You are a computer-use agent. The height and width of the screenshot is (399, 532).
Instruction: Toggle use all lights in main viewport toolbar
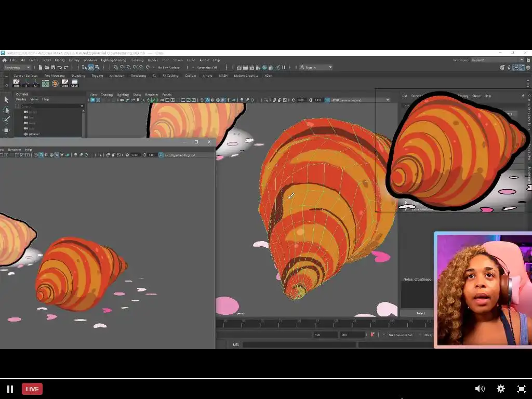point(229,100)
